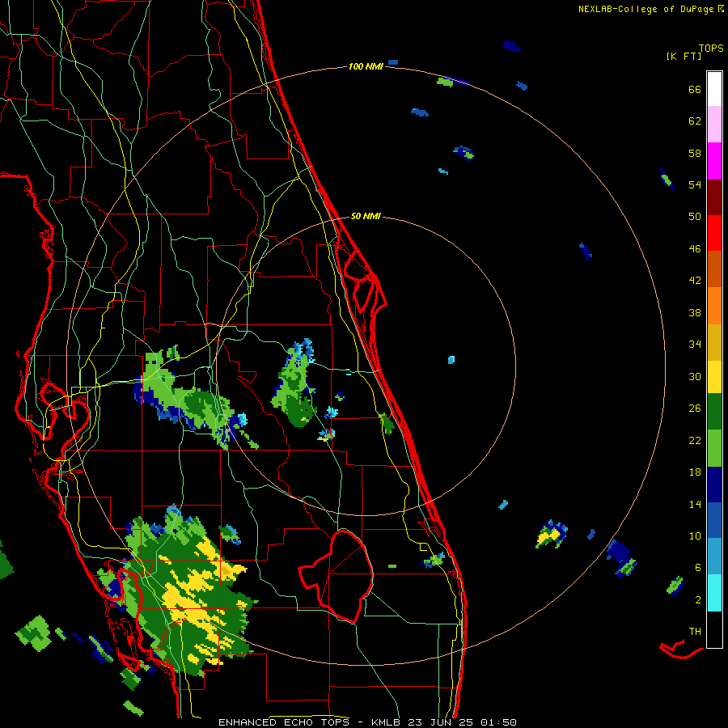Select the bright red legend swatch
The width and height of the screenshot is (728, 728).
point(714,233)
